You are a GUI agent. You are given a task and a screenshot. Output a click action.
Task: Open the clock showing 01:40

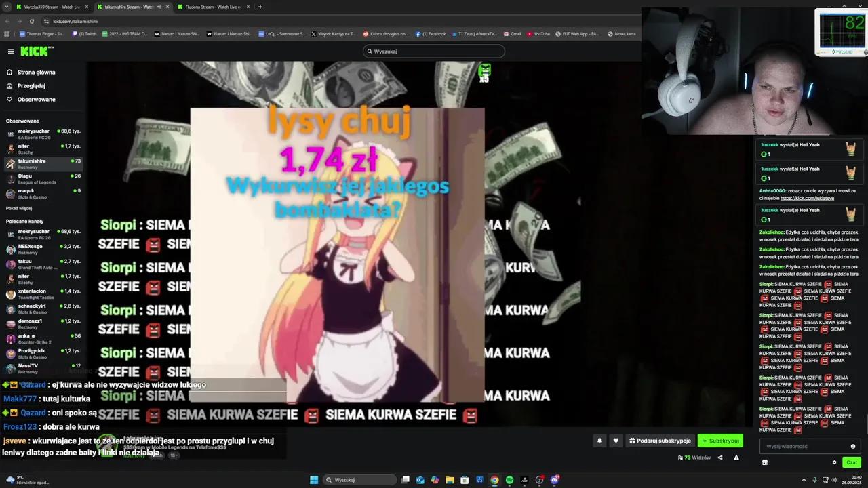(x=853, y=480)
